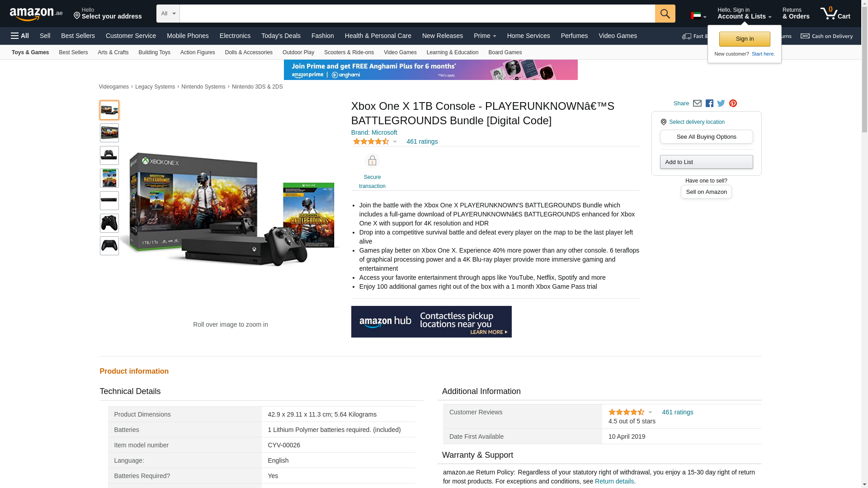
Task: Expand the All search category dropdown
Action: 168,14
